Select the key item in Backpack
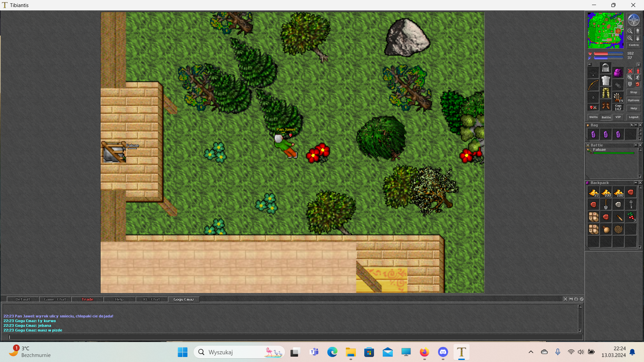This screenshot has width=644, height=362. [631, 204]
